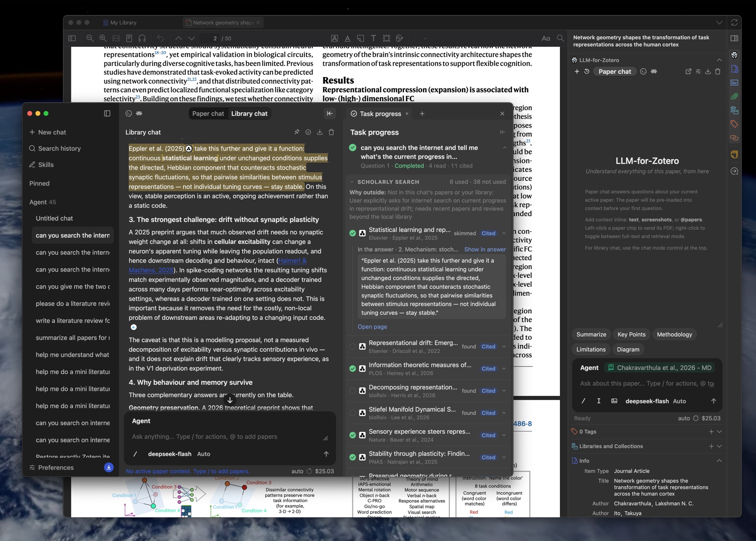Toggle the Zotero item pane layout button

click(x=734, y=38)
